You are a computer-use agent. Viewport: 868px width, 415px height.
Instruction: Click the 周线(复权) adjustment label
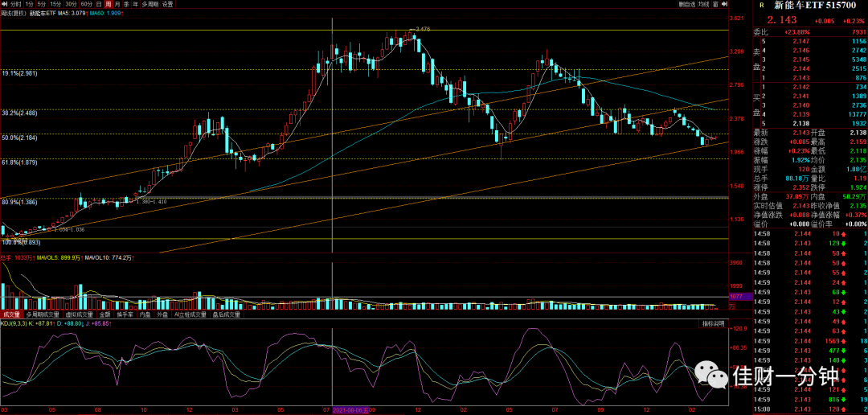[14, 14]
